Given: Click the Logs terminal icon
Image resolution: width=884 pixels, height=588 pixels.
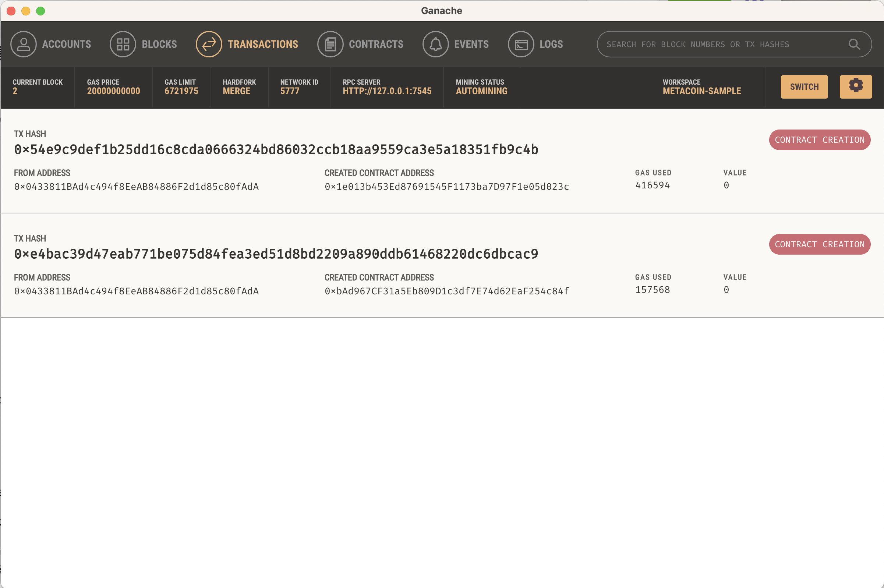Looking at the screenshot, I should [x=520, y=44].
